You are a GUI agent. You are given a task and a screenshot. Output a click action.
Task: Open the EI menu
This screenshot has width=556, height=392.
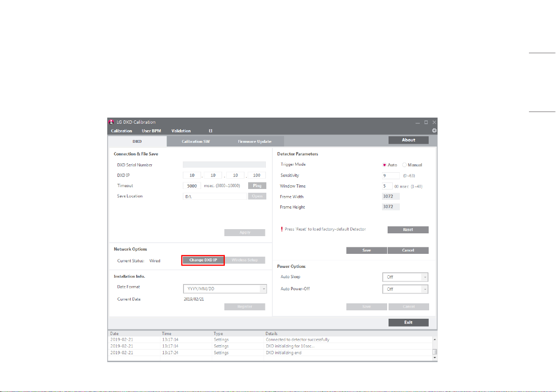[x=210, y=131]
